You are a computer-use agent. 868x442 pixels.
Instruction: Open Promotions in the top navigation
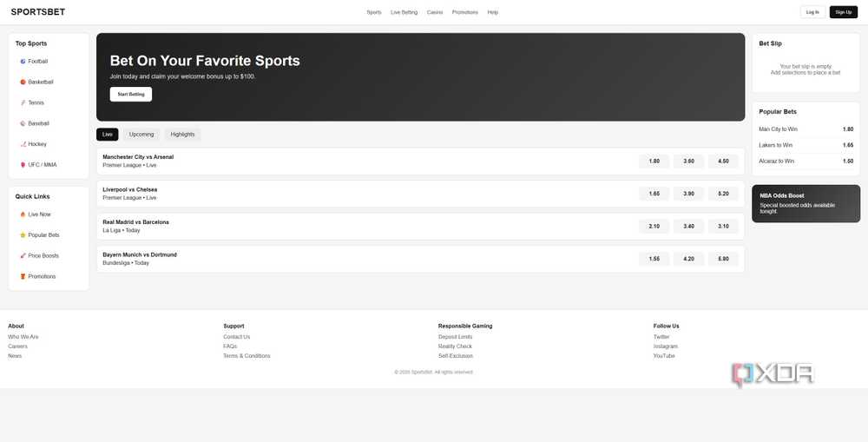click(x=465, y=12)
